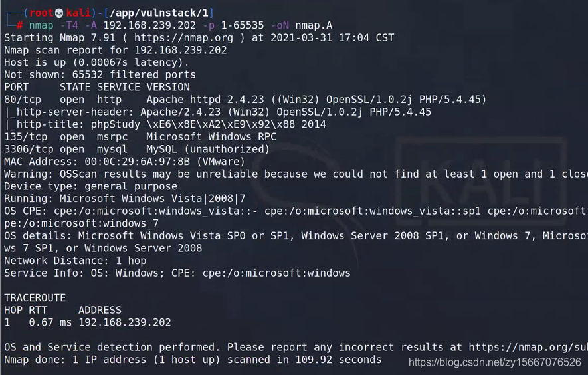Image resolution: width=588 pixels, height=375 pixels.
Task: Click the TRACEROUTE heading
Action: pos(35,298)
